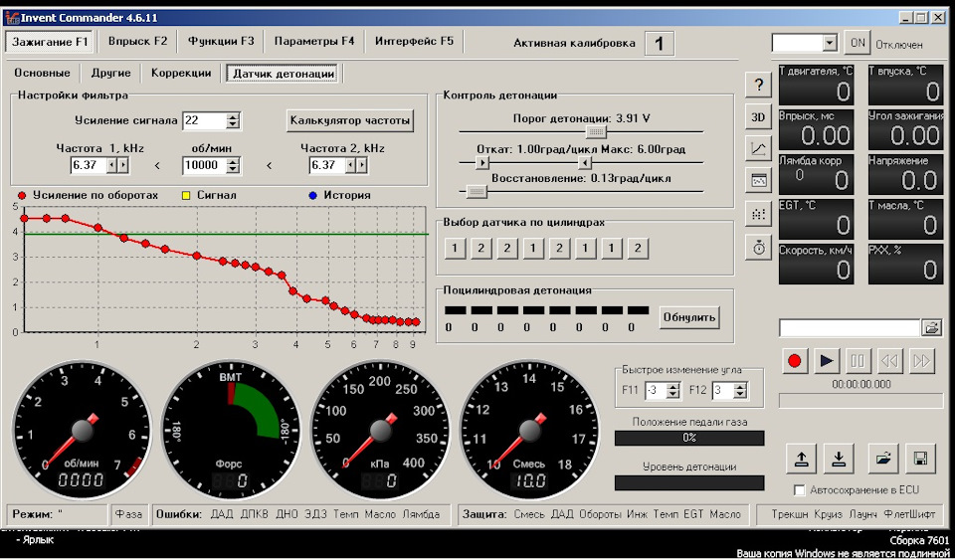Click the Калькулятор частоты button
The image size is (955, 560).
(x=350, y=120)
